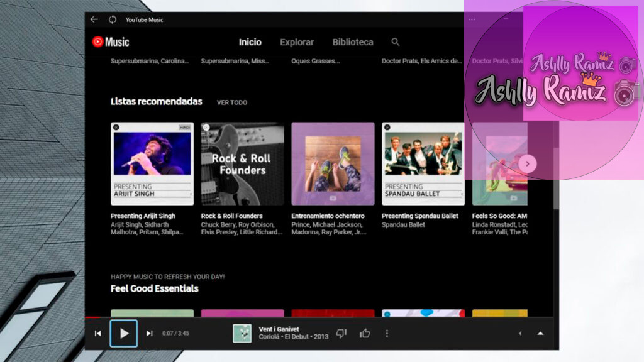This screenshot has height=362, width=644.
Task: Skip to the previous track
Action: pyautogui.click(x=97, y=333)
